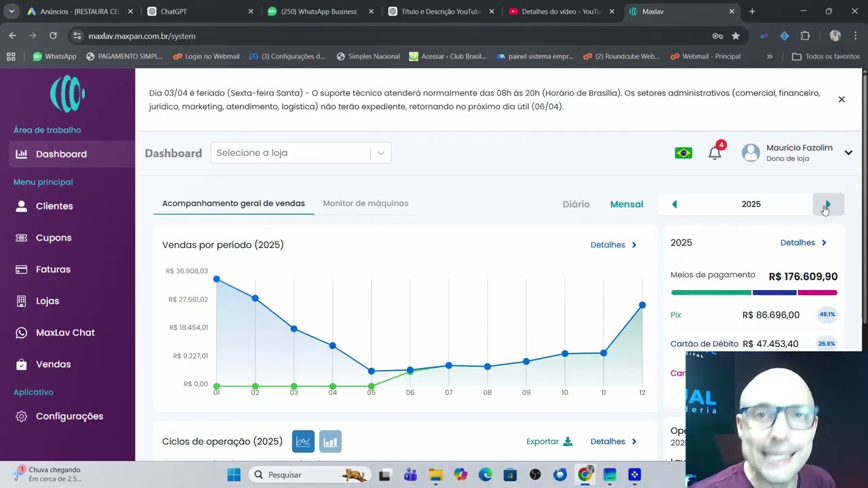
Task: Open the weather widget Chuva chegando
Action: 49,474
